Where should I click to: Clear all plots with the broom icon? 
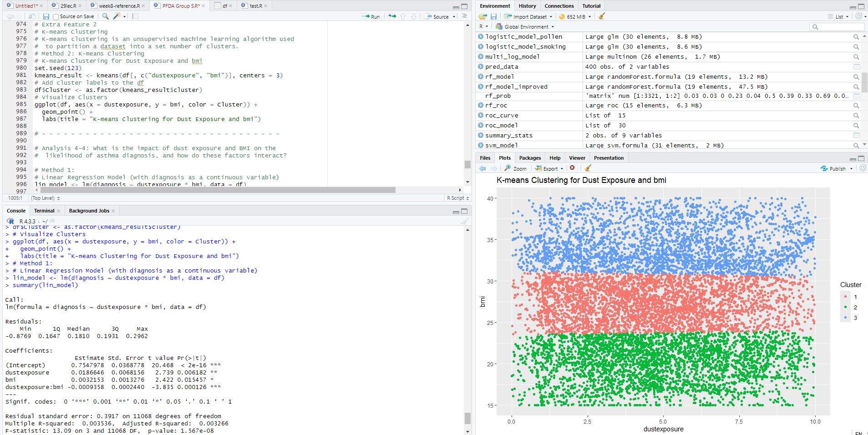(x=588, y=168)
